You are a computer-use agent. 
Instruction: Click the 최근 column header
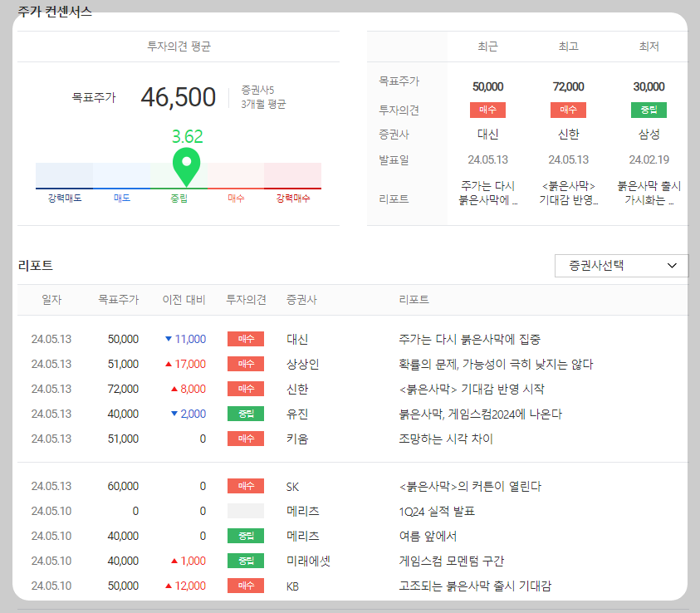pos(488,47)
